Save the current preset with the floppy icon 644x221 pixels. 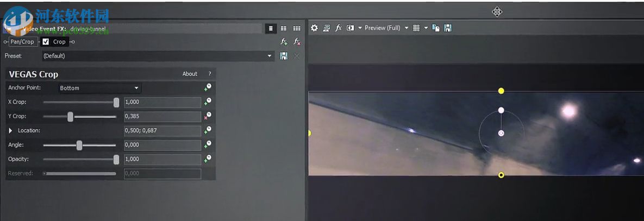(284, 56)
